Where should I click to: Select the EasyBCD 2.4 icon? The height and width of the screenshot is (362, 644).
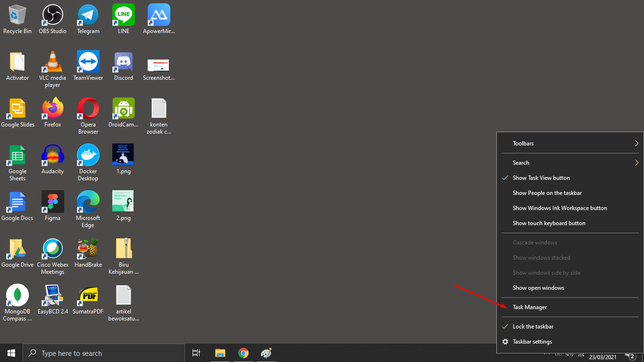click(52, 299)
